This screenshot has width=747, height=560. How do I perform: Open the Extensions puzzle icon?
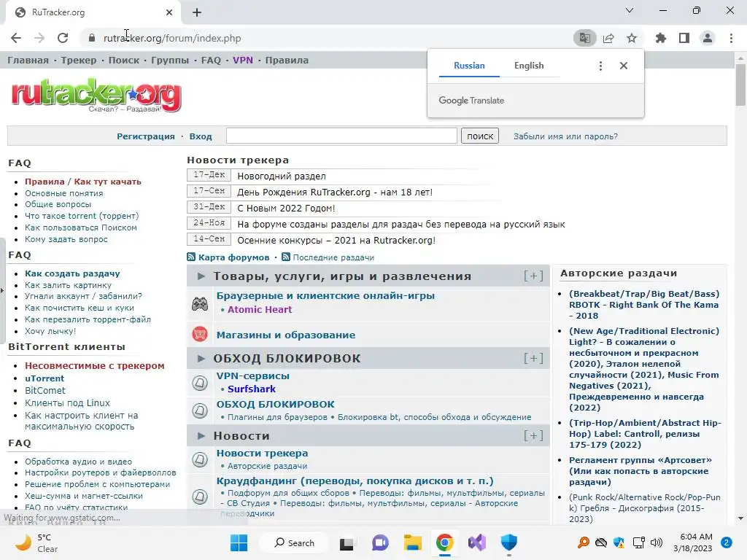pos(661,38)
